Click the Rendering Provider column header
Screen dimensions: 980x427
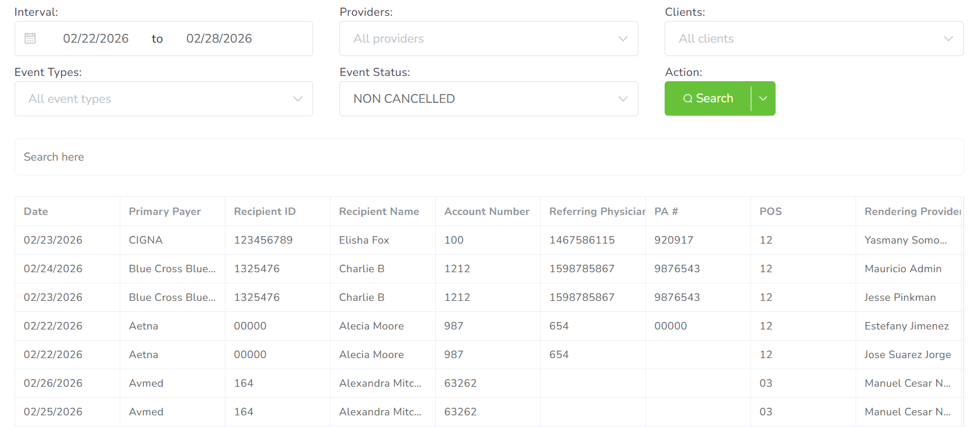click(911, 211)
